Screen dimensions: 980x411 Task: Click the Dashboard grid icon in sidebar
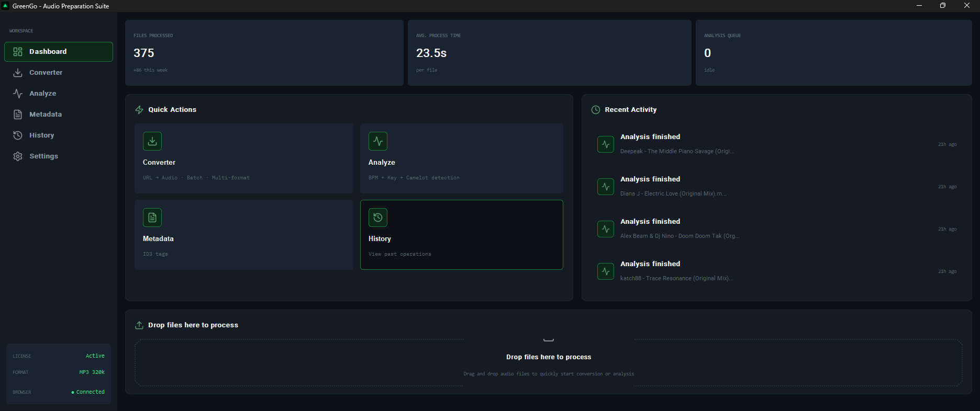click(18, 52)
